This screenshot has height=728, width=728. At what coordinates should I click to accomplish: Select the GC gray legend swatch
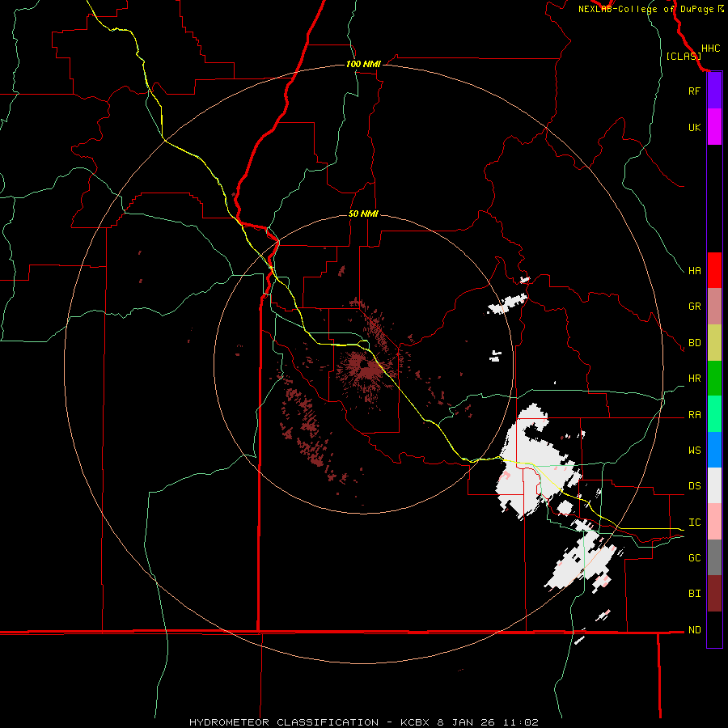point(714,557)
